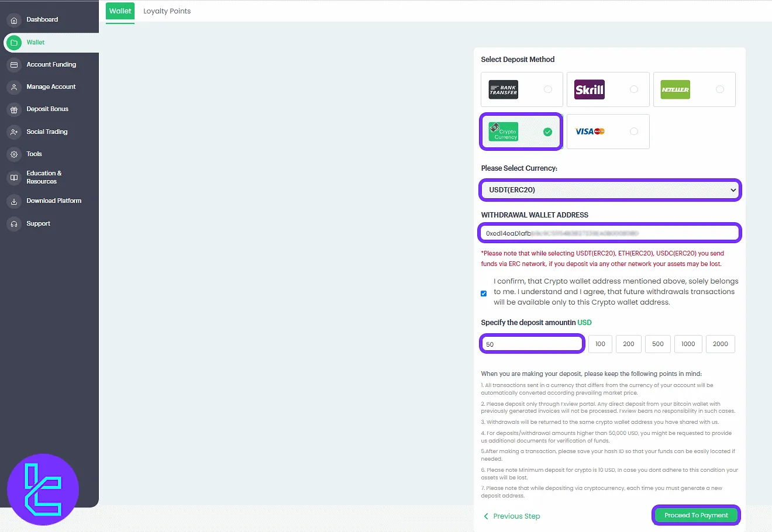Screen dimensions: 772x532
Task: Click the Dashboard home icon
Action: [14, 20]
